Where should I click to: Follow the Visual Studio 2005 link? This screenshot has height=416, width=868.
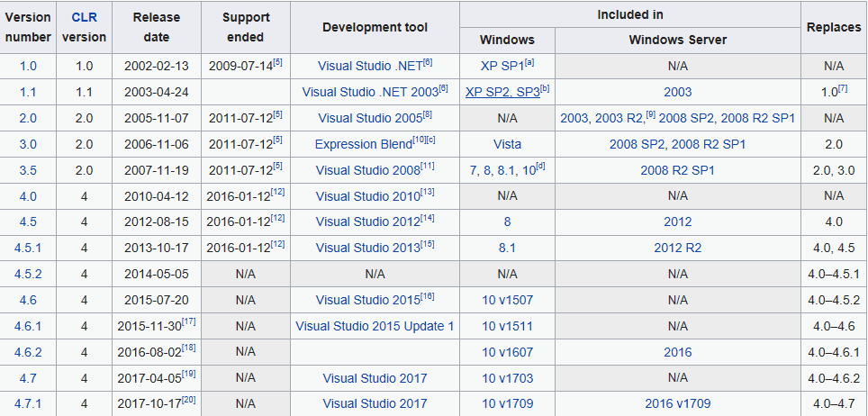coord(370,118)
